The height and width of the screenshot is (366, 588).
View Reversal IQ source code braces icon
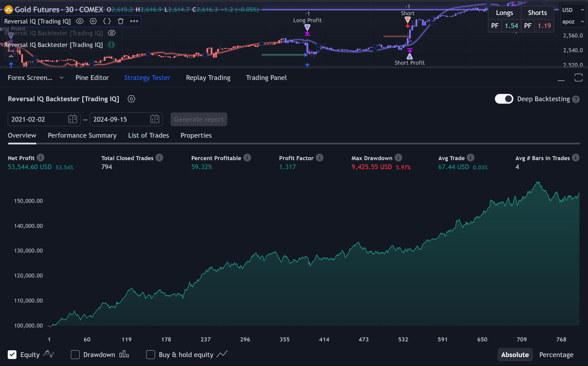tap(107, 21)
